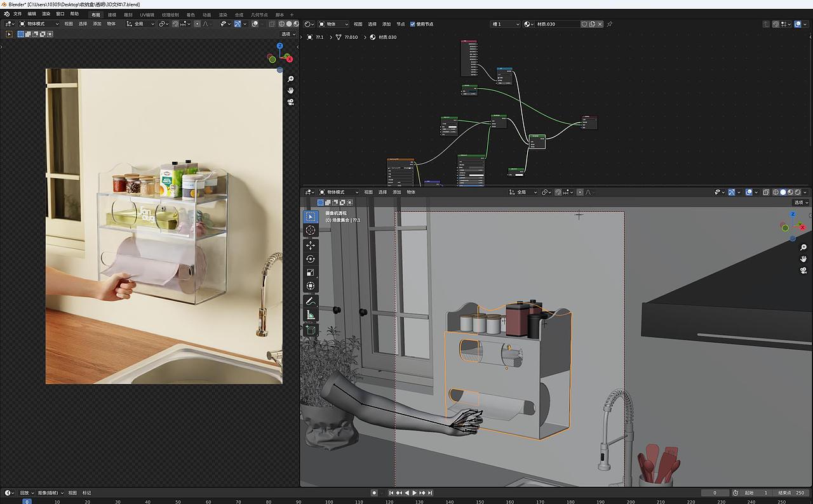Play the animation forward
The width and height of the screenshot is (813, 504).
click(x=415, y=493)
